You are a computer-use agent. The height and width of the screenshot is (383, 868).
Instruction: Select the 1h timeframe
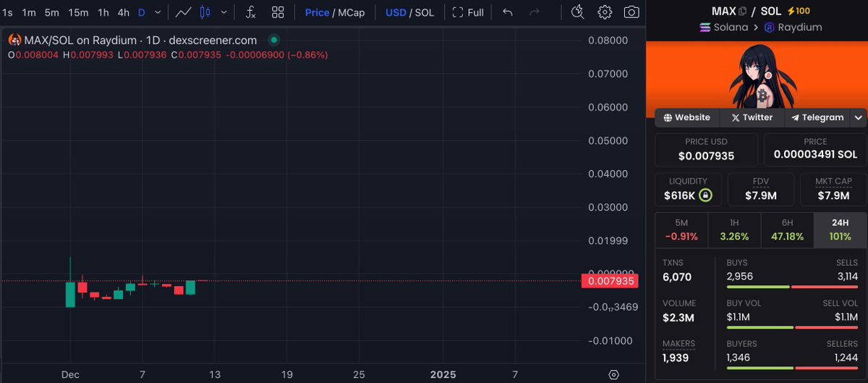tap(103, 12)
